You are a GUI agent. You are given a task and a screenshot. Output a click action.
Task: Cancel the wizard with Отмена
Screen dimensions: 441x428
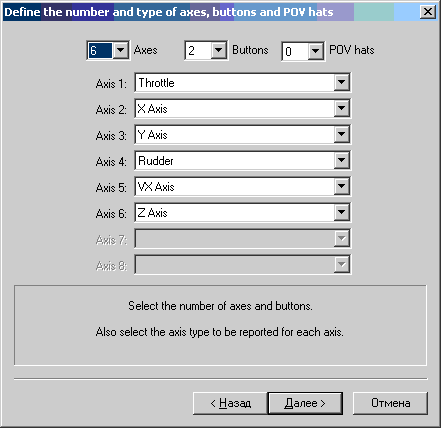tap(390, 403)
